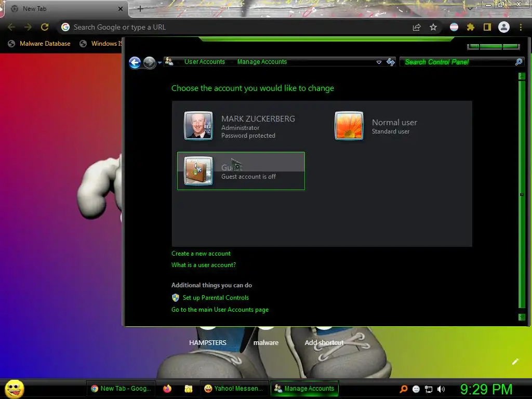Click Manage Accounts taskbar button
Image resolution: width=532 pixels, height=399 pixels.
click(x=304, y=389)
